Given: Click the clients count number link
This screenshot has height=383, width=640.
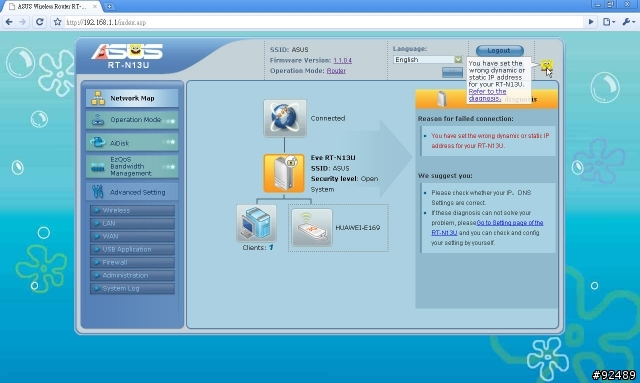Looking at the screenshot, I should click(271, 247).
